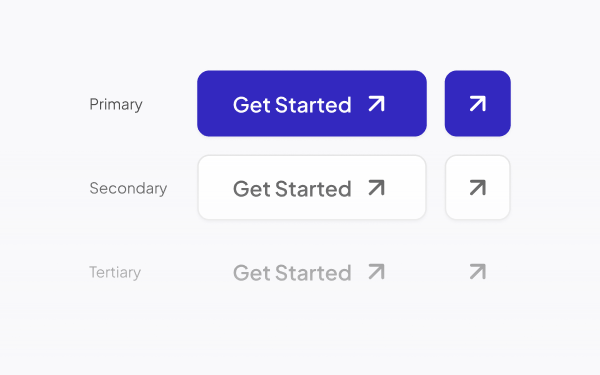Click the word "Started" in the Tertiary row
The image size is (600, 375).
[x=313, y=273]
